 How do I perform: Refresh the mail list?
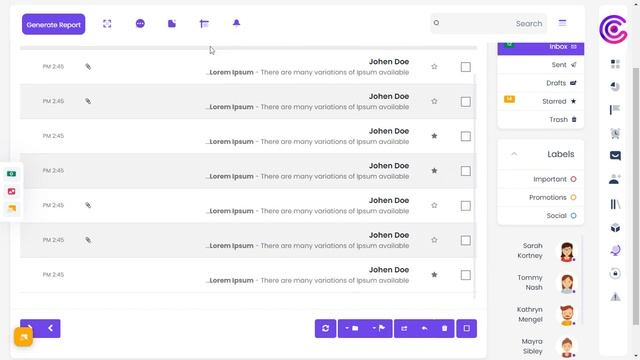coord(325,329)
